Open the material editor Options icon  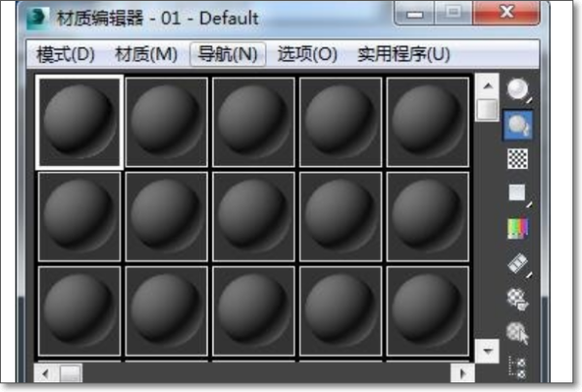point(517,300)
